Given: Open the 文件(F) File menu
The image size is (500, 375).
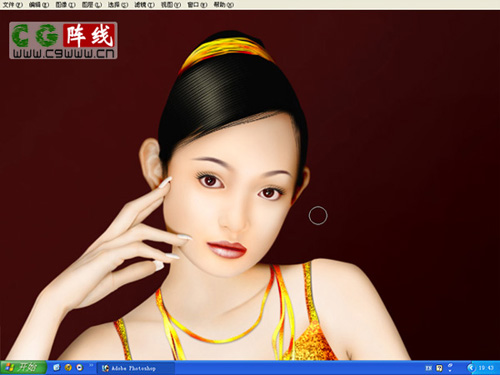Looking at the screenshot, I should click(x=13, y=5).
